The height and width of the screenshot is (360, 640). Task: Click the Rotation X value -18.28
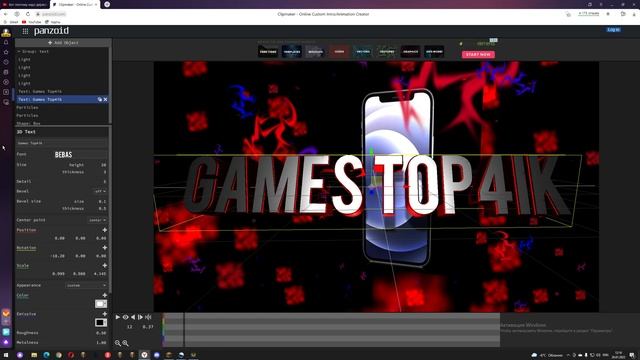57,256
